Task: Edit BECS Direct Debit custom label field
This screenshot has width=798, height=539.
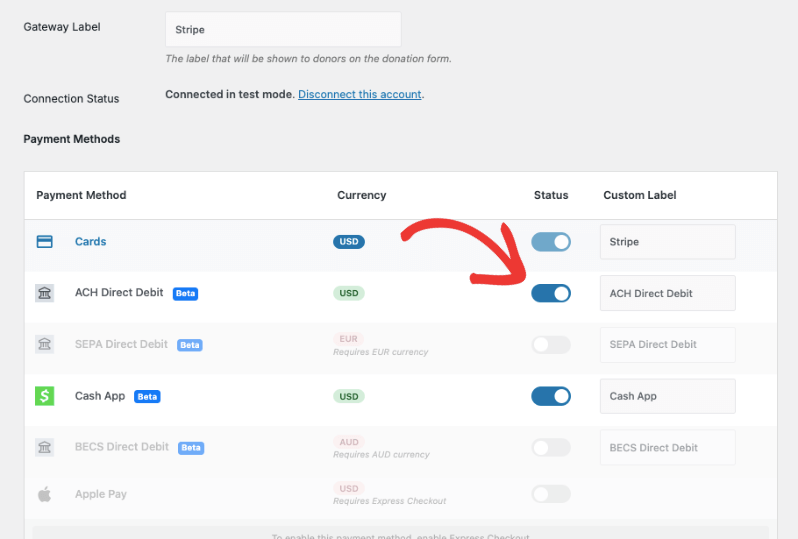Action: (668, 447)
